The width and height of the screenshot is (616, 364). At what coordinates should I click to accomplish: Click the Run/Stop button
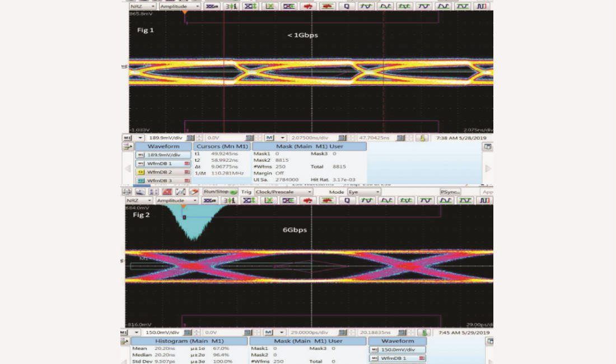[x=221, y=192]
